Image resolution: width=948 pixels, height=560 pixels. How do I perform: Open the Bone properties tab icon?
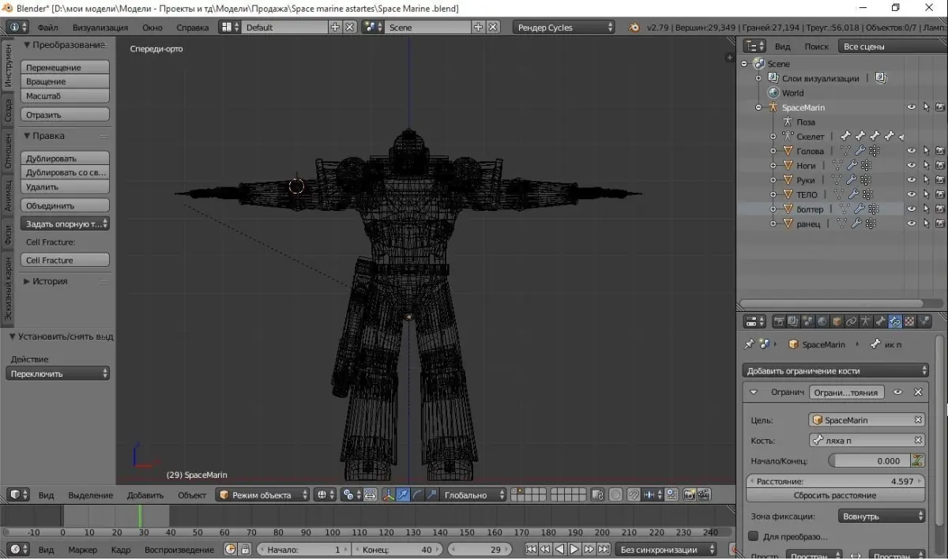click(880, 321)
